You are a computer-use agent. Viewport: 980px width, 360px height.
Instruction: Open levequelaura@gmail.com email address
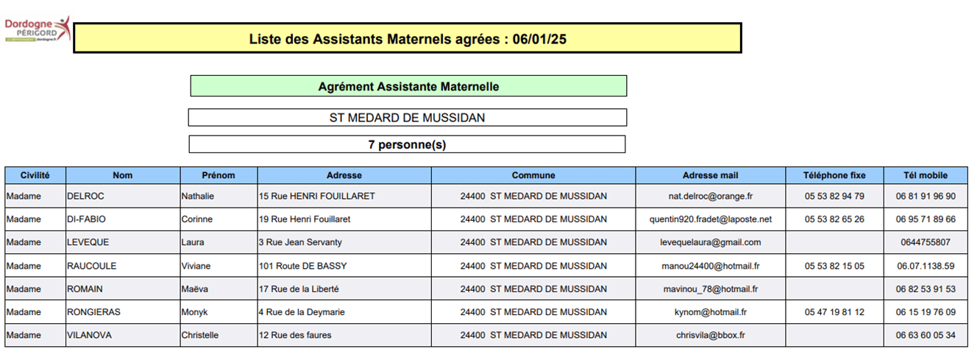point(710,242)
